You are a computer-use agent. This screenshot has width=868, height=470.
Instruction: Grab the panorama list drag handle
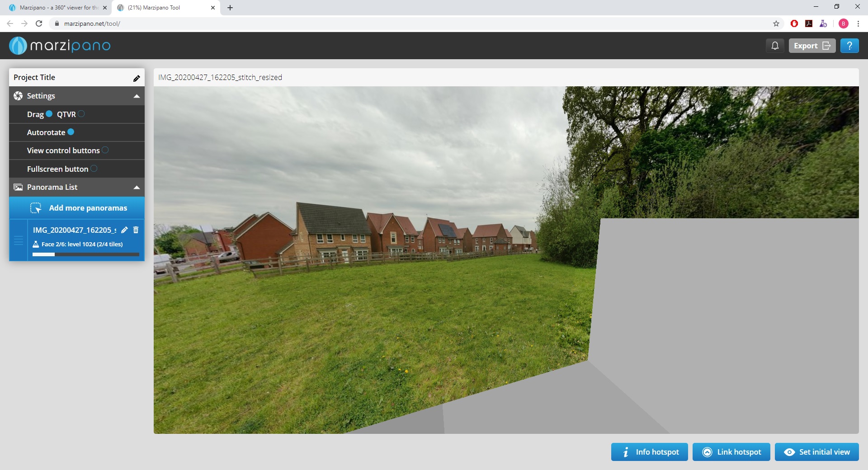[x=19, y=240]
